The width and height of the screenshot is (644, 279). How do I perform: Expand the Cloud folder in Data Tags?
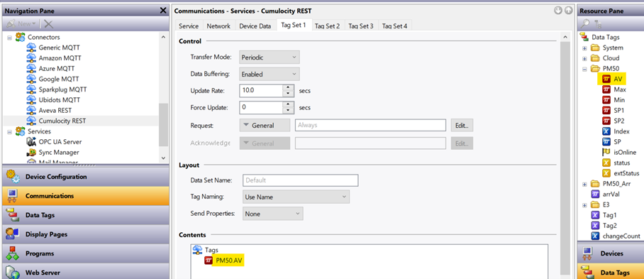(x=584, y=58)
